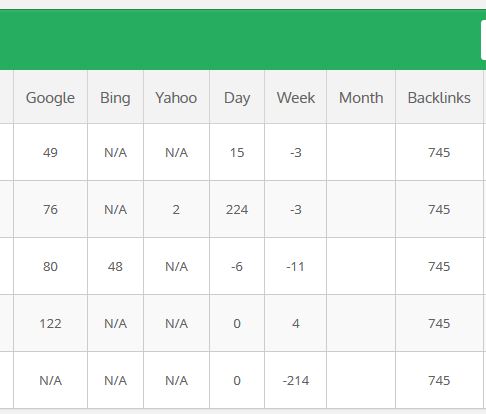Click the Yahoo column header
The height and width of the screenshot is (414, 486).
point(176,97)
